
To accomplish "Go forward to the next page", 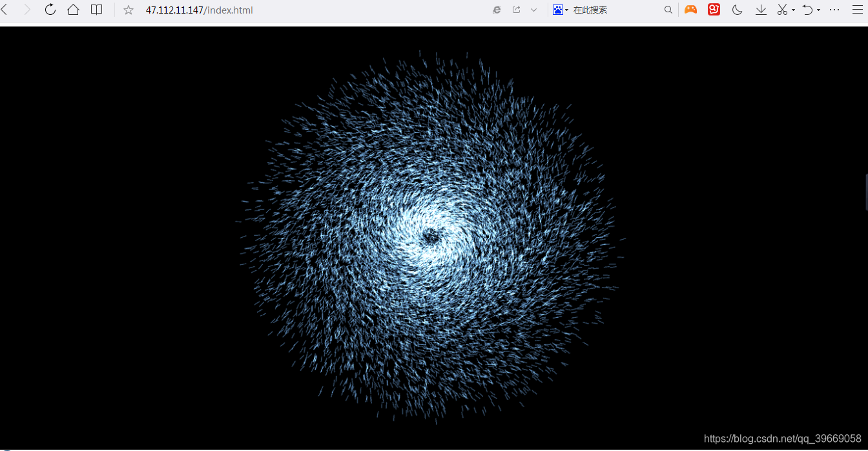I will tap(27, 10).
